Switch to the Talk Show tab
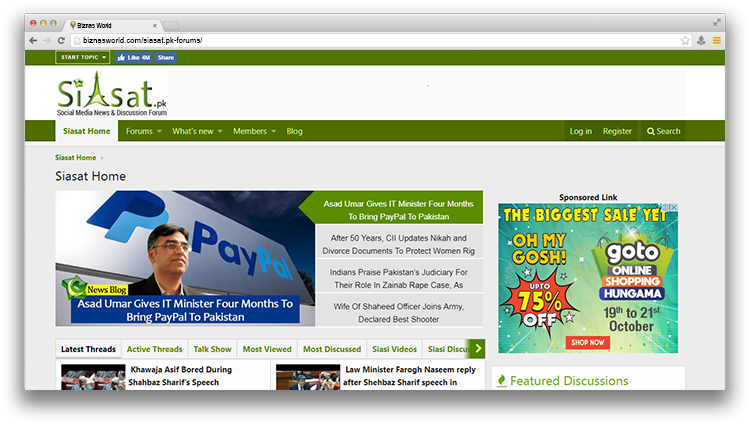The height and width of the screenshot is (425, 750). tap(212, 349)
